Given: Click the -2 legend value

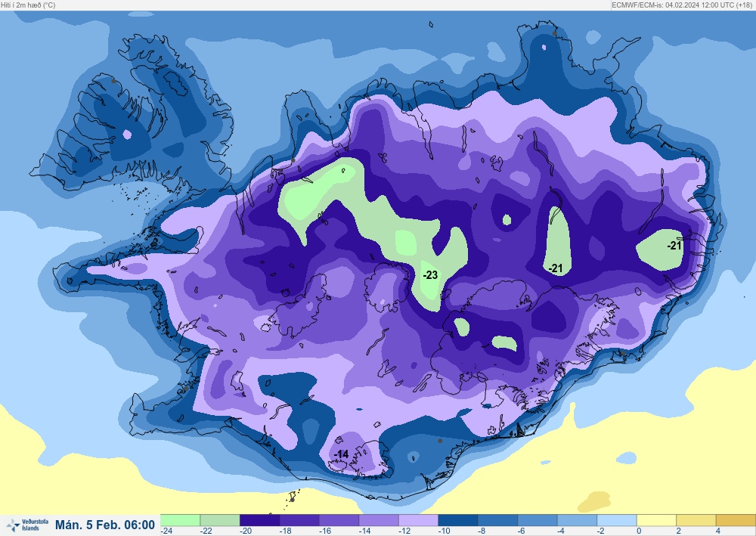Looking at the screenshot, I should pos(601,531).
